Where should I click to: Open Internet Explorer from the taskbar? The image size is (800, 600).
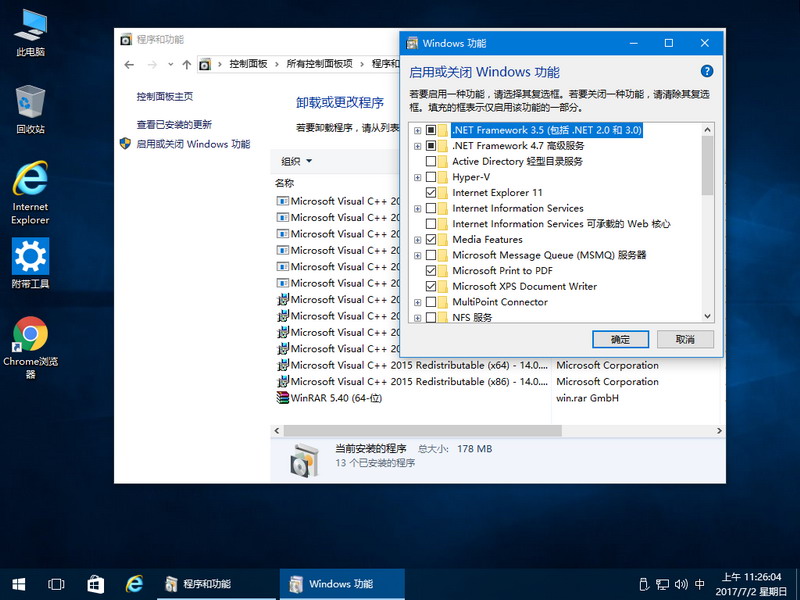point(134,584)
